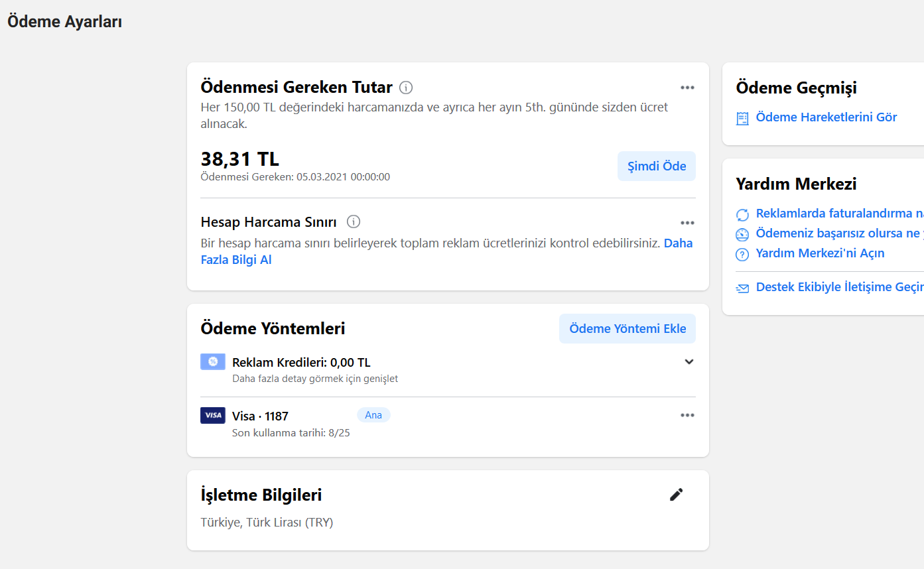The image size is (924, 569).
Task: View Ödeme Hareketlerini Gör link
Action: click(826, 117)
